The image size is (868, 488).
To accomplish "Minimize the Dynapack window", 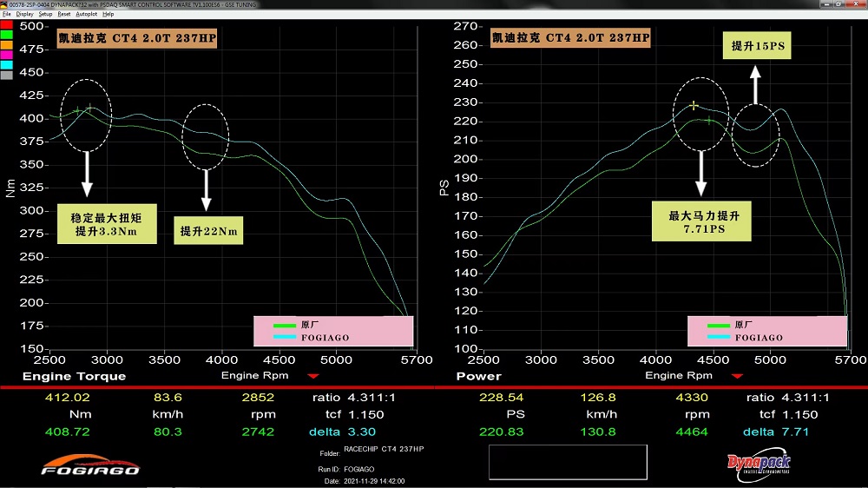I will 826,4.
